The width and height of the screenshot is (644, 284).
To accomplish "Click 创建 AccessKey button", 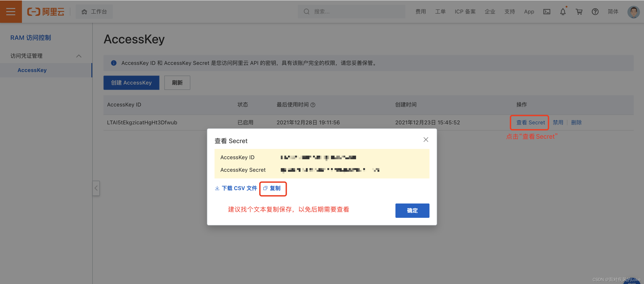I will coord(131,83).
